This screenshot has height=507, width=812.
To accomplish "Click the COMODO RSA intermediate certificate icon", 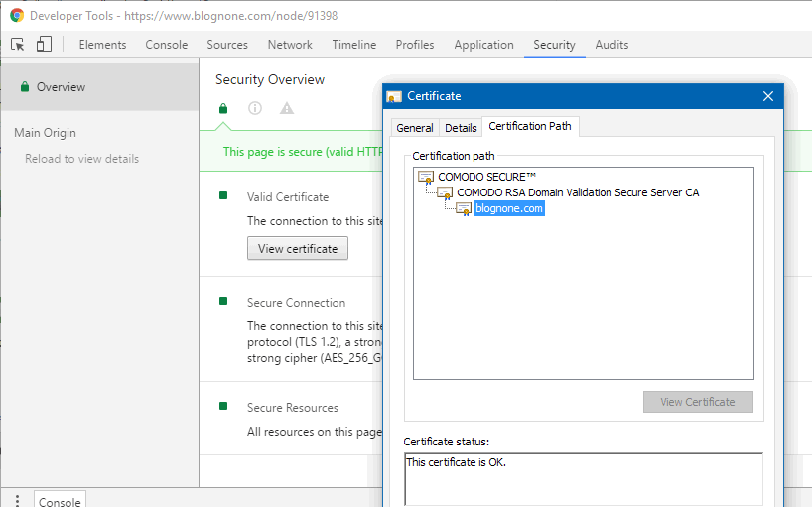I will pos(445,193).
